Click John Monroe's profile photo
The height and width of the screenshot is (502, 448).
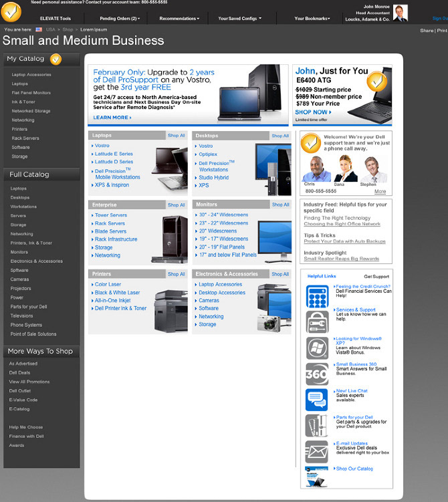(401, 13)
